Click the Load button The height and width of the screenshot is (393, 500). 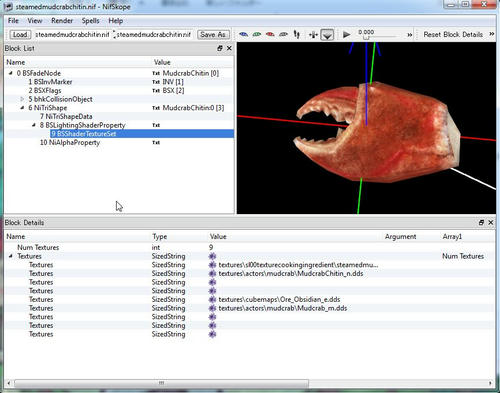pos(20,34)
